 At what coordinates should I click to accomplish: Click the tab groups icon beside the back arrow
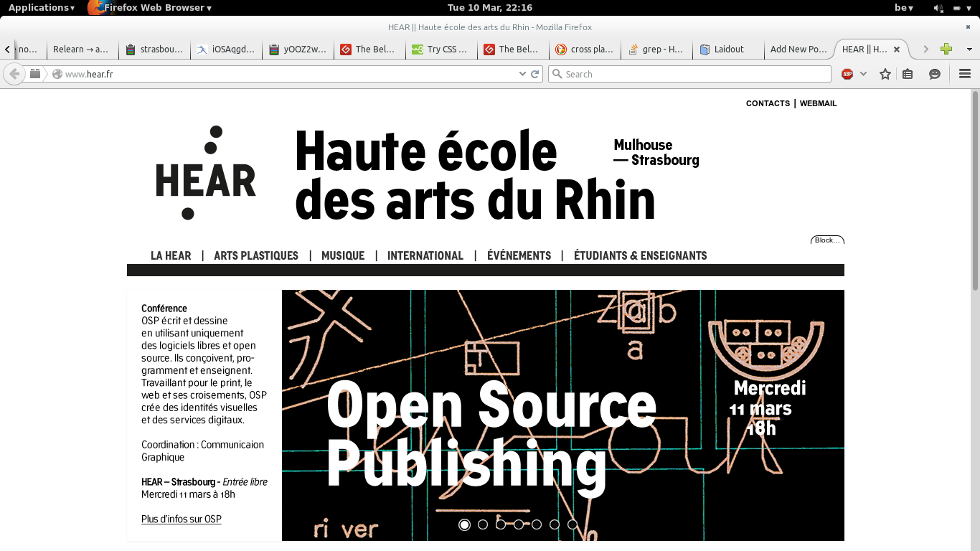click(35, 74)
